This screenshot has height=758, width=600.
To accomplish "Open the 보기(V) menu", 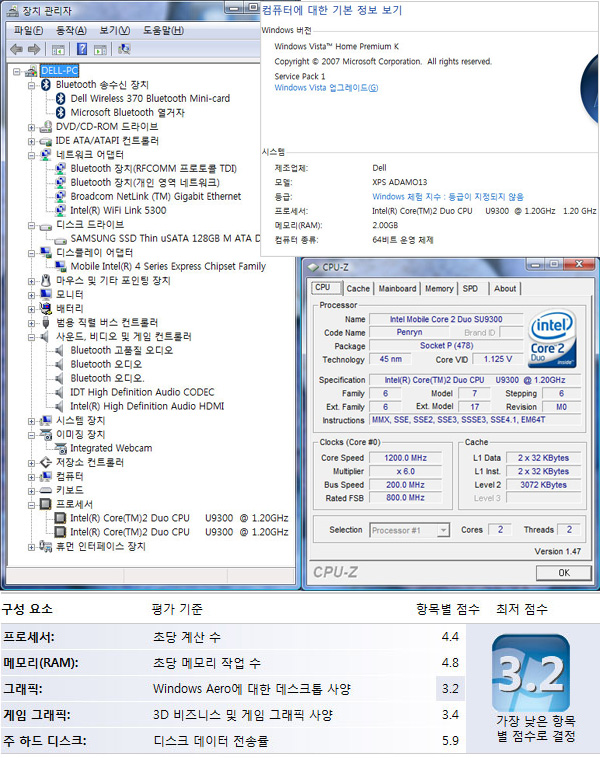I will [x=115, y=30].
